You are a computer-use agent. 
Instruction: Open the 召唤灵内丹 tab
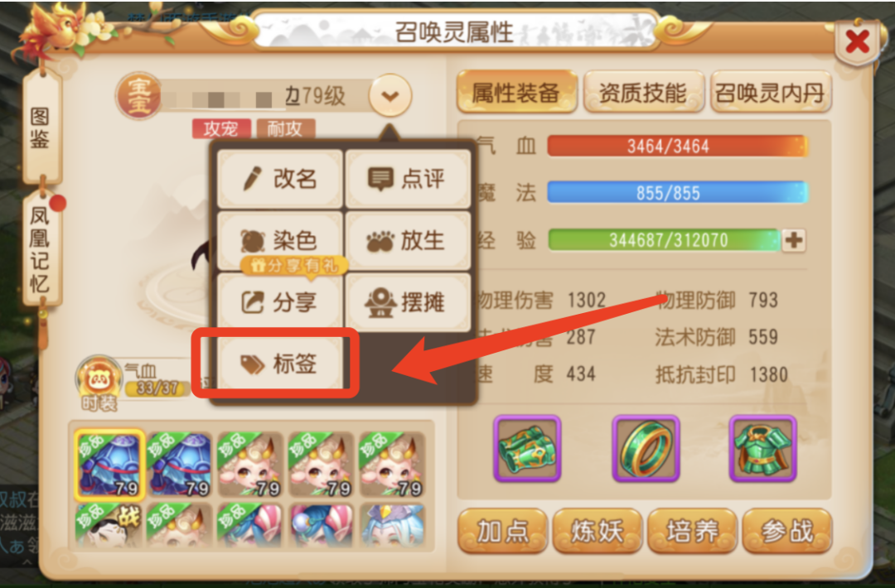point(769,92)
